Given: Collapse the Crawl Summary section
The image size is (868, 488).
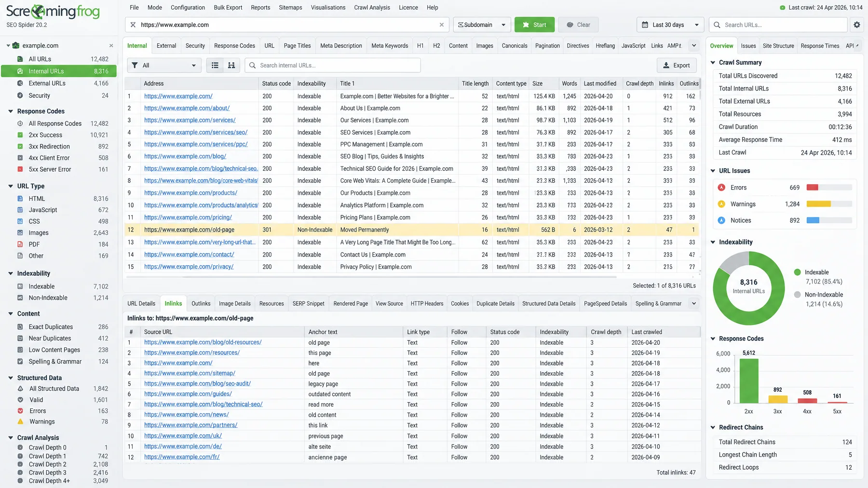Looking at the screenshot, I should coord(713,62).
